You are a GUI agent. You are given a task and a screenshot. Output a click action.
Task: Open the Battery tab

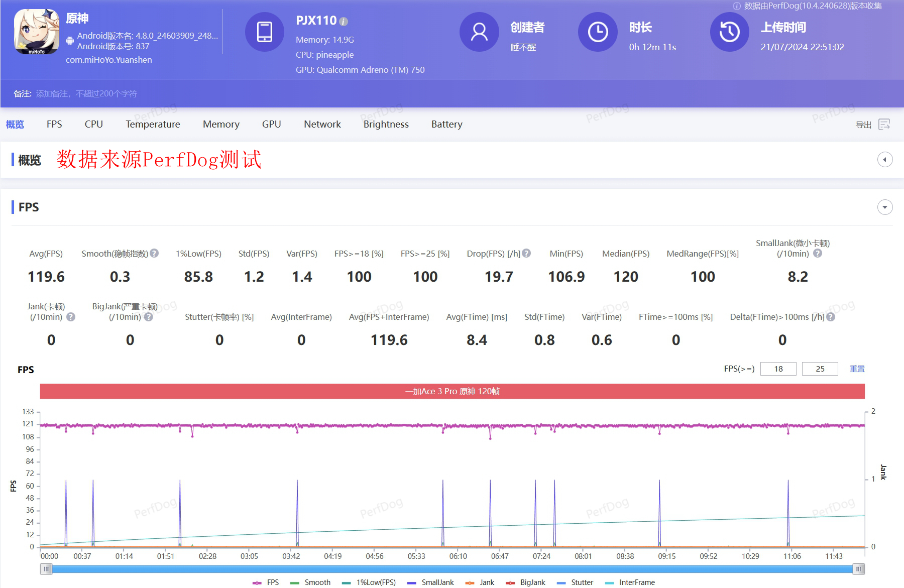446,124
